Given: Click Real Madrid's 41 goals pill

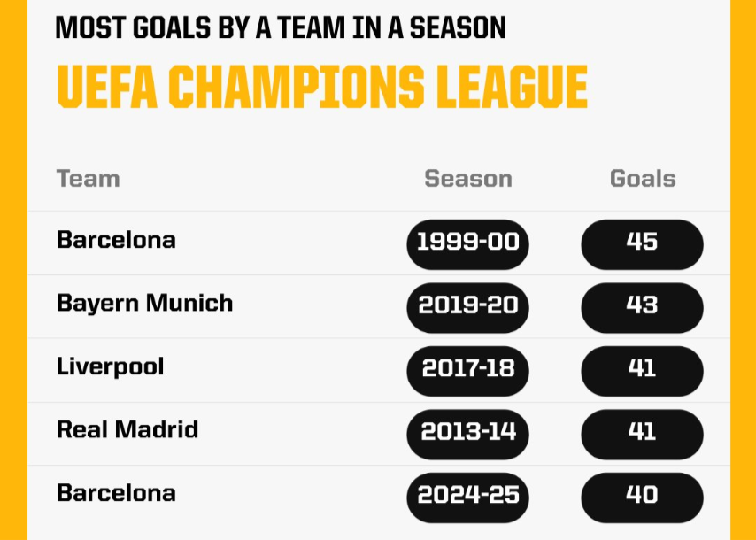Looking at the screenshot, I should (642, 435).
